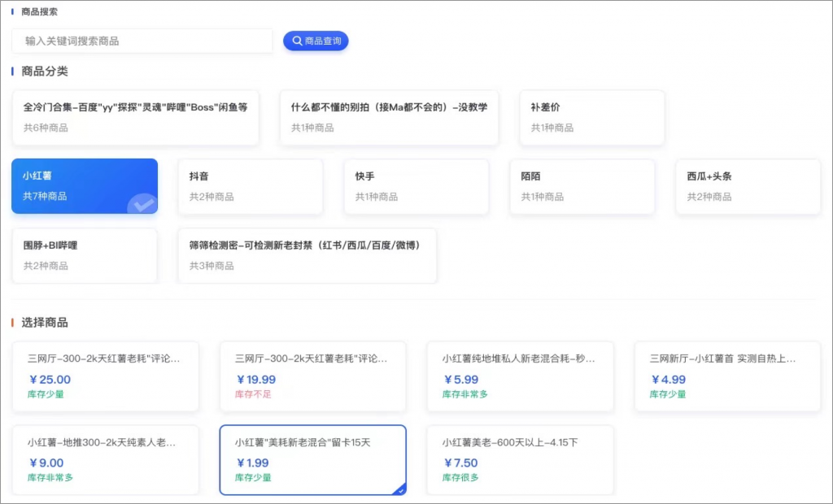Screen dimensions: 833x504
Task: Select the ¥5.99 小红薯纯地堆私人 product
Action: click(521, 376)
